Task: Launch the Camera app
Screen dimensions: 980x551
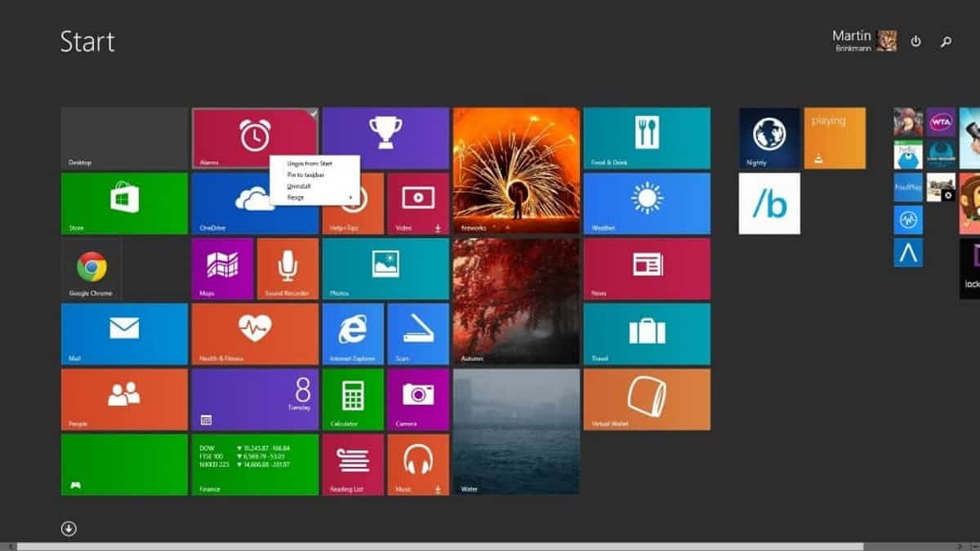Action: 418,400
